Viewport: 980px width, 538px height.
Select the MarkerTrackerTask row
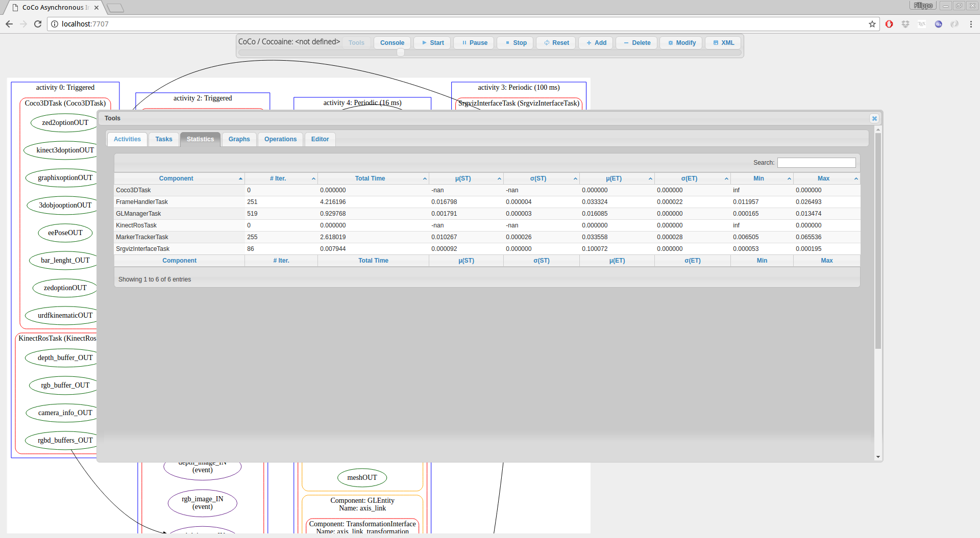coord(487,237)
